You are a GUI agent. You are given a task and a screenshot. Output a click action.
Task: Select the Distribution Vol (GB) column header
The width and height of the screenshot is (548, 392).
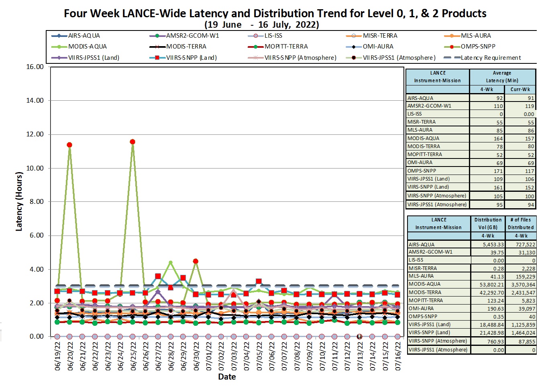(488, 223)
